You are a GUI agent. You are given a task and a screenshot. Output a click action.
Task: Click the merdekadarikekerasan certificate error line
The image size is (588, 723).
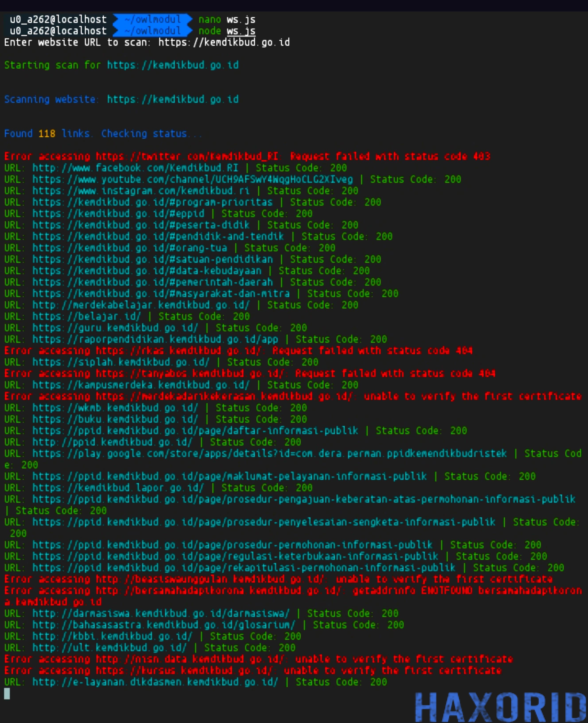click(293, 397)
